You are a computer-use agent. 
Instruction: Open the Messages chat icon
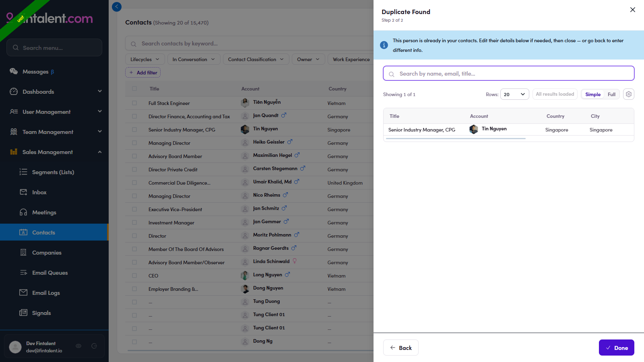[x=14, y=71]
